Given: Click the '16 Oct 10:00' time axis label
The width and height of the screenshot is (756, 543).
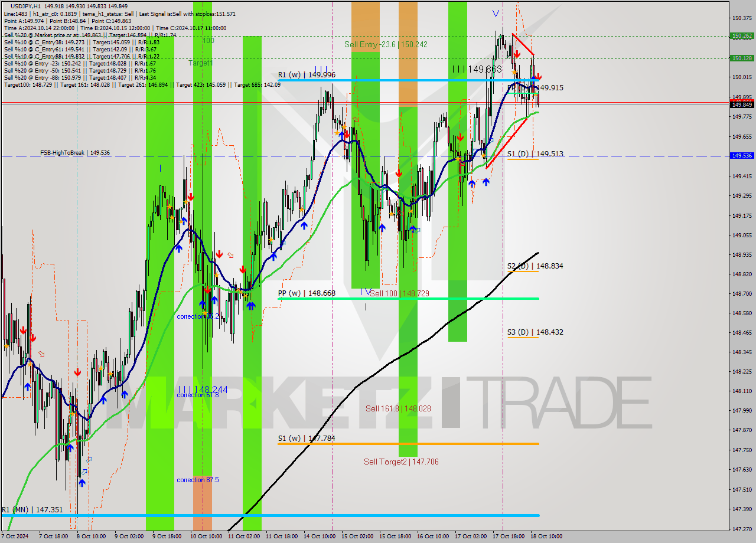Looking at the screenshot, I should (x=433, y=536).
